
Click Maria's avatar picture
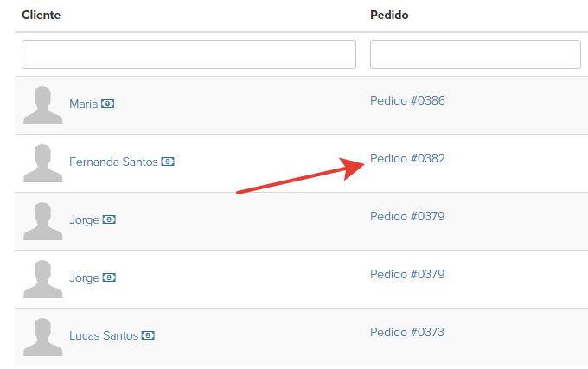(42, 105)
